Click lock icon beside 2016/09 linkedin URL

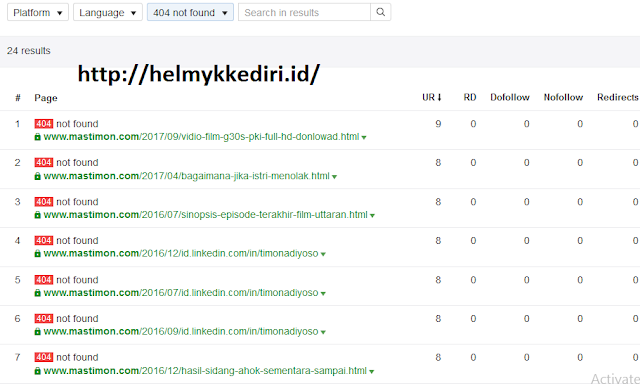tap(38, 332)
